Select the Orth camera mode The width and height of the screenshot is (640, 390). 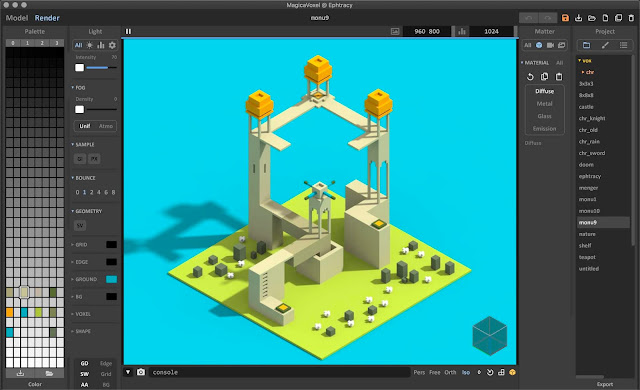tap(450, 372)
